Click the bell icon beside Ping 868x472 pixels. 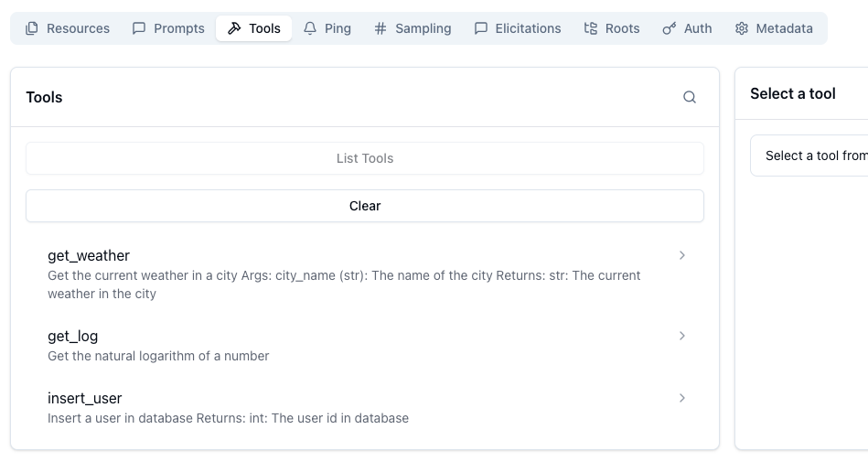point(310,28)
